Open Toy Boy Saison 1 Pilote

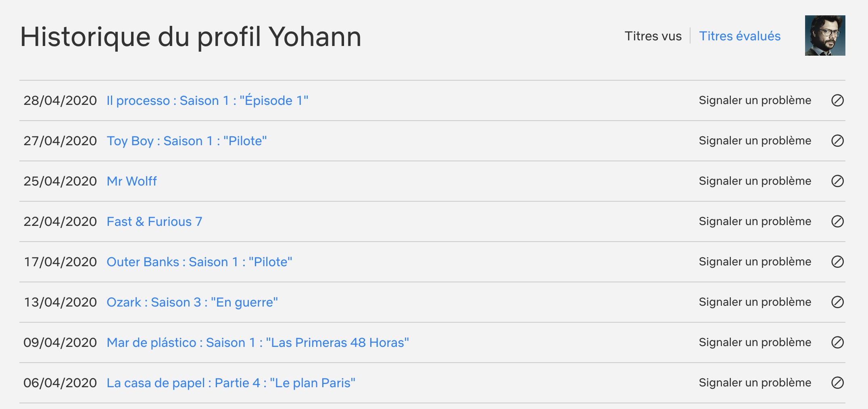point(186,141)
